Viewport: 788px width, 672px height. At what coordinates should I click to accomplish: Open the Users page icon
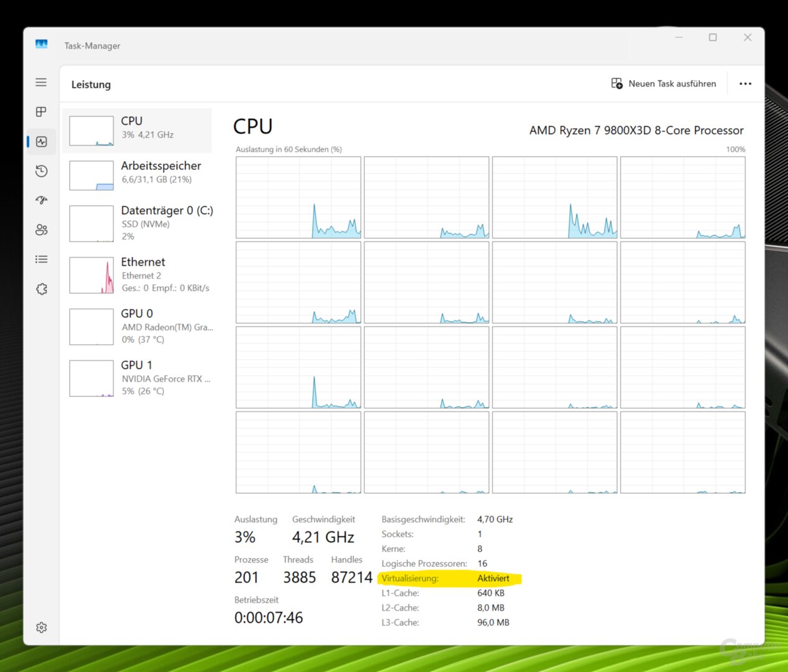coord(41,230)
